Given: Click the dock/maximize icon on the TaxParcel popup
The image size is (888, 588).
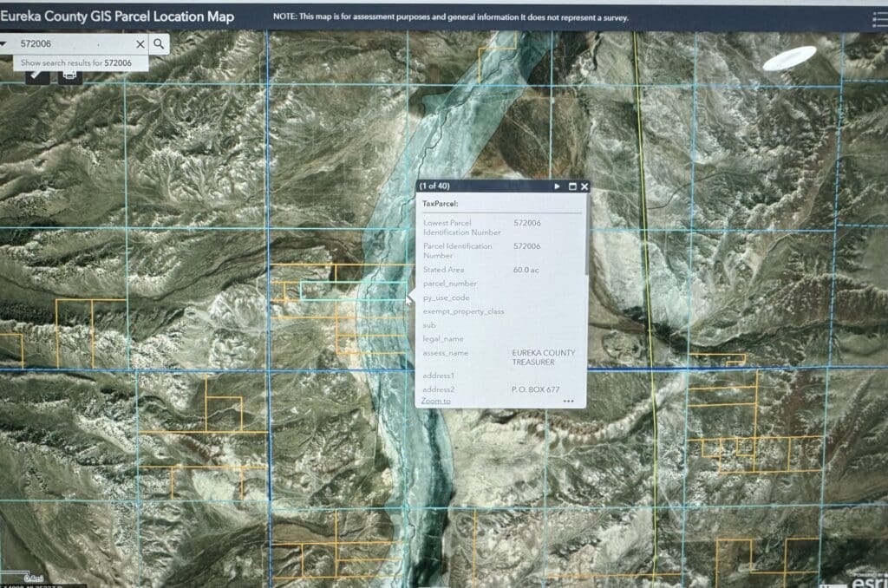Looking at the screenshot, I should (x=572, y=186).
